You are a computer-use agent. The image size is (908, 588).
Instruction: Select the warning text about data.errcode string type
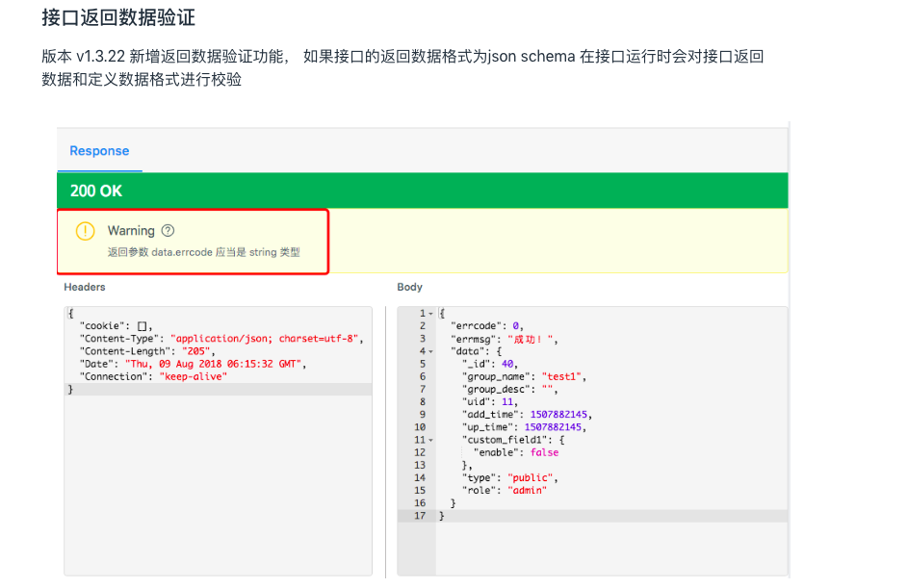(x=204, y=252)
